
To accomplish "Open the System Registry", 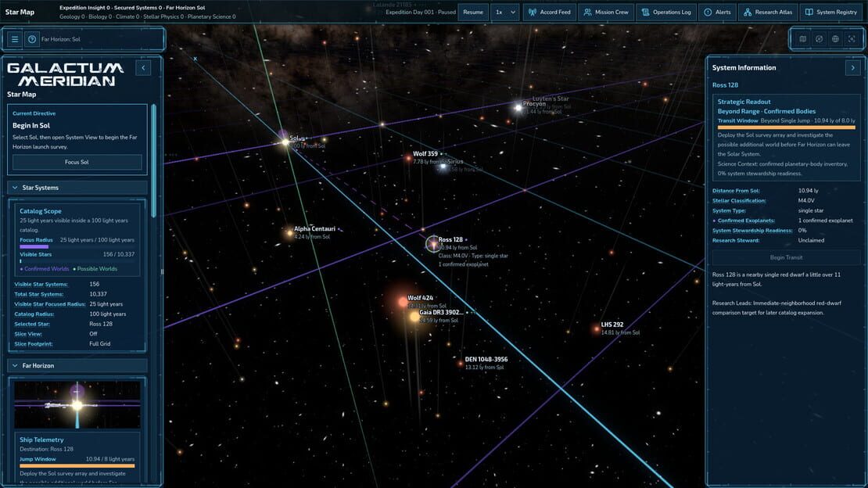I will click(831, 13).
